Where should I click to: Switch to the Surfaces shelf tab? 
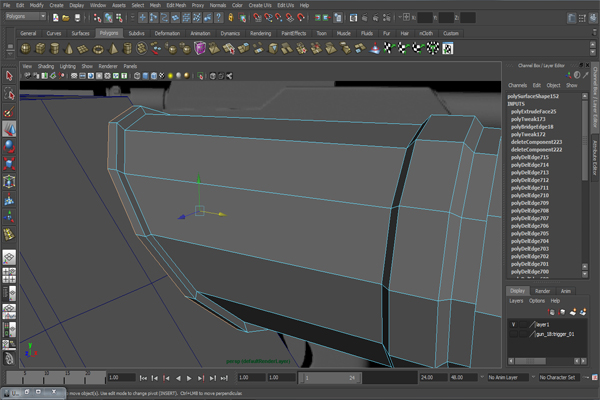[x=80, y=33]
